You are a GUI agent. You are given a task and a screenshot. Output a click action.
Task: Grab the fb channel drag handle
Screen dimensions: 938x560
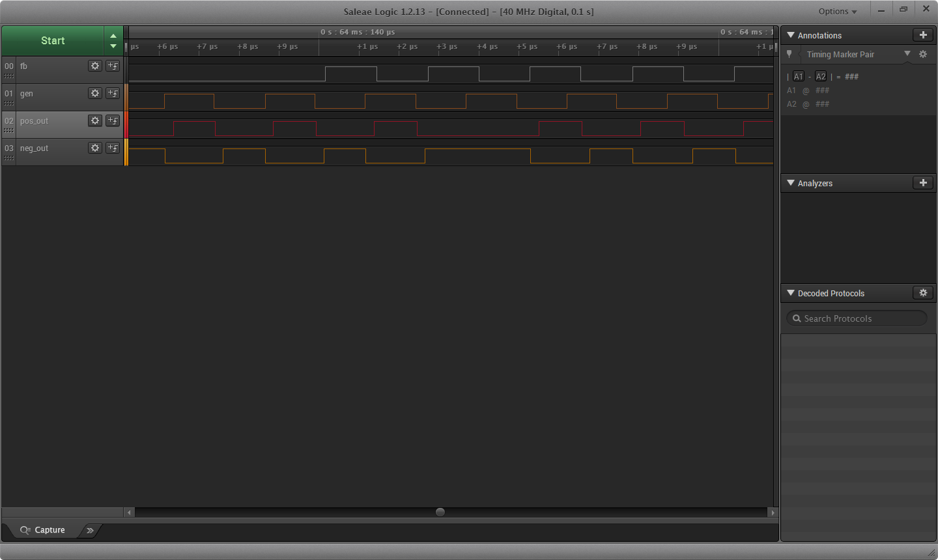(x=8, y=76)
